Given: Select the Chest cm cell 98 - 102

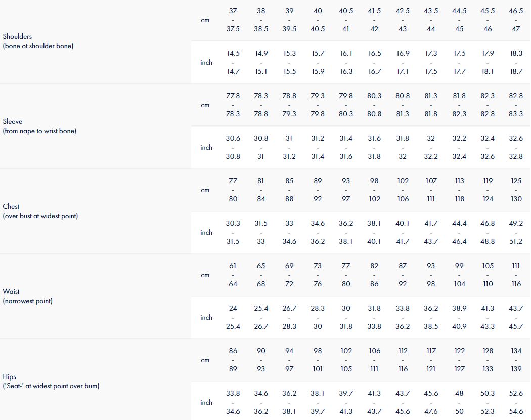Looking at the screenshot, I should (x=374, y=190).
